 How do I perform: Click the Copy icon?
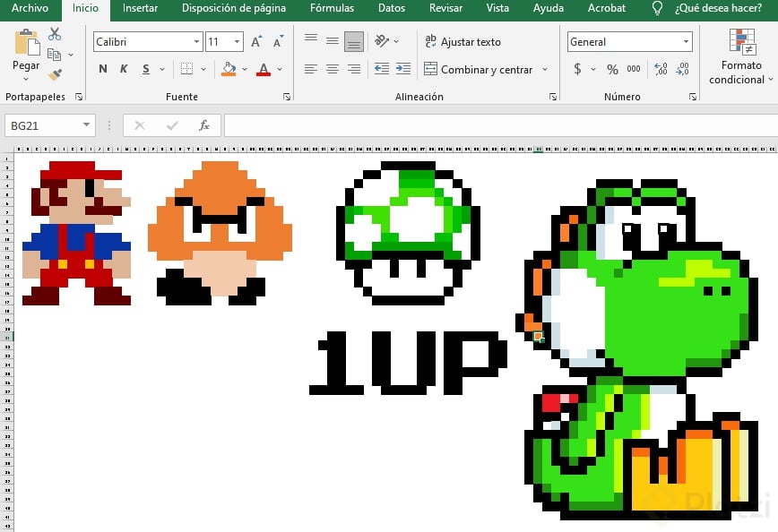54,54
